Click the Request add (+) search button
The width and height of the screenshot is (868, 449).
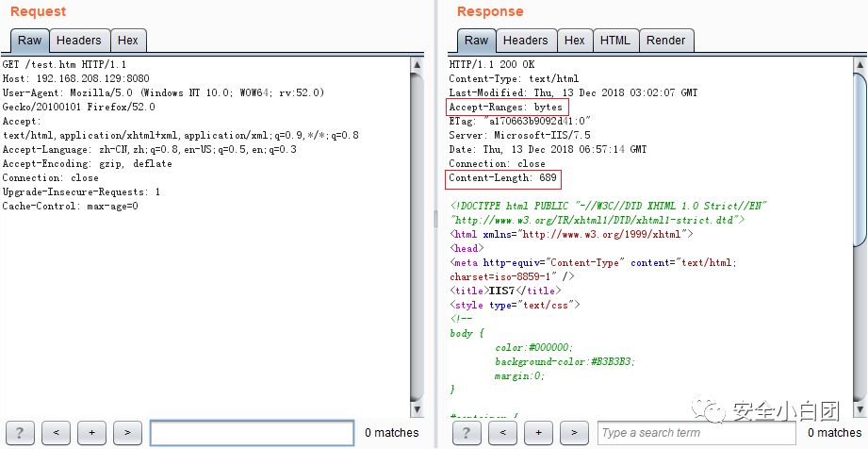91,433
